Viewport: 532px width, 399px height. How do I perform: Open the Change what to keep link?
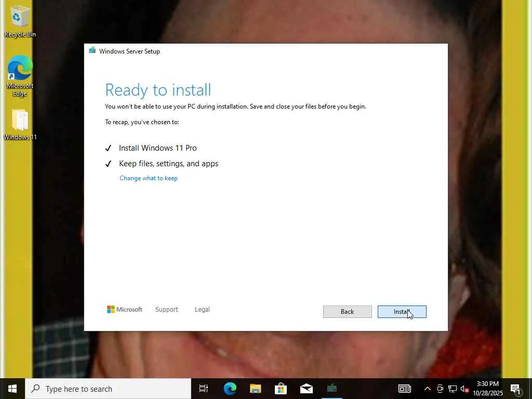point(149,178)
